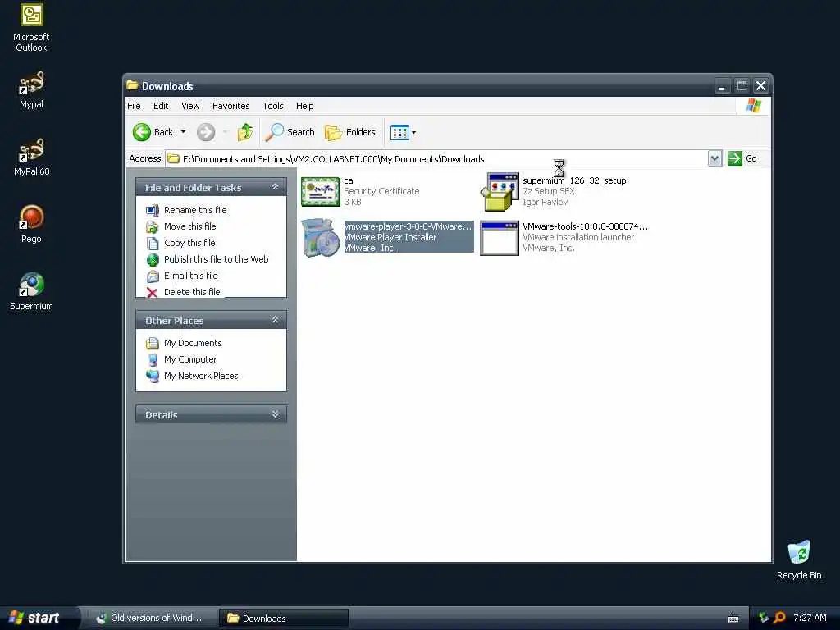
Task: Click the red X Delete icon
Action: (x=152, y=293)
